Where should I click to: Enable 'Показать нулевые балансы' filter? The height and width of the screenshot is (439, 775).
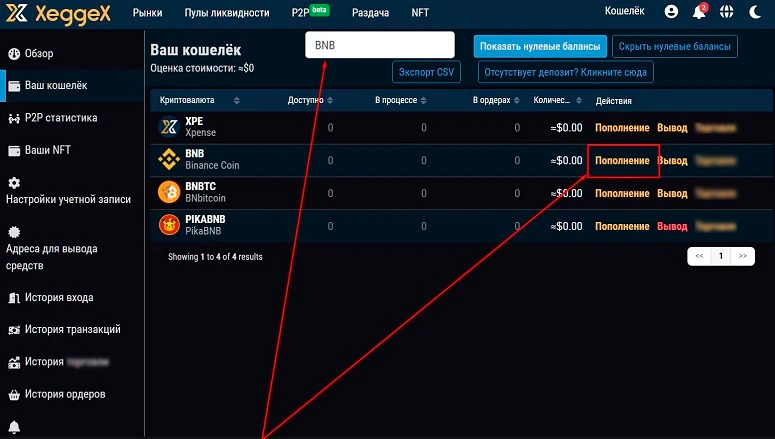540,46
